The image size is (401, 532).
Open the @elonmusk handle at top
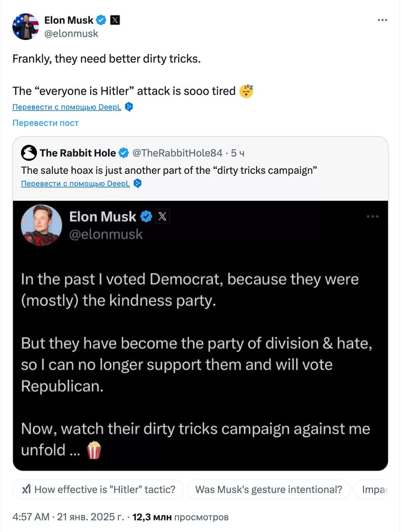click(x=71, y=34)
